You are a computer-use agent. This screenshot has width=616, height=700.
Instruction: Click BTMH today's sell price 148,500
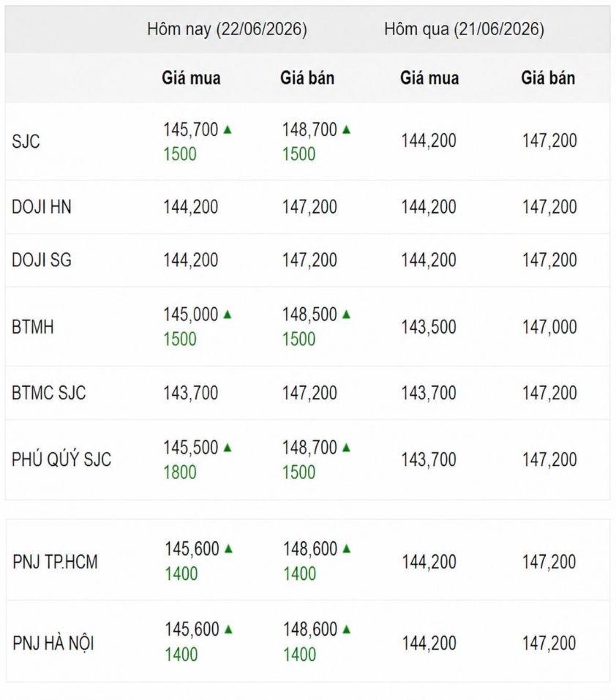309,315
